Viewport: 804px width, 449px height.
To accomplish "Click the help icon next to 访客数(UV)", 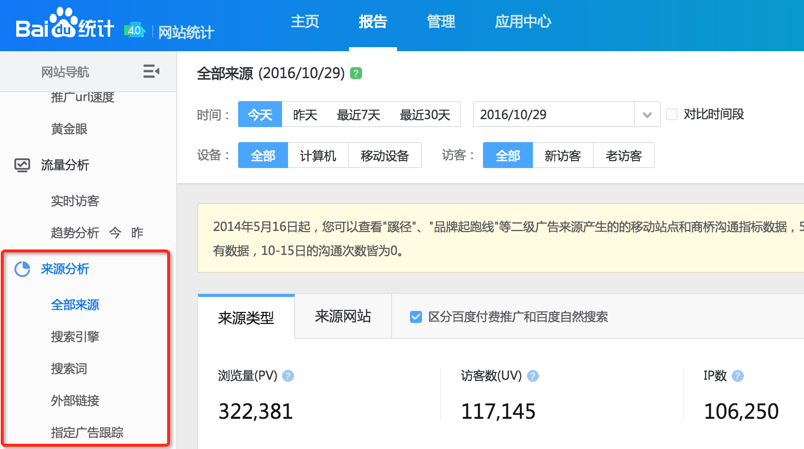I will click(x=533, y=376).
